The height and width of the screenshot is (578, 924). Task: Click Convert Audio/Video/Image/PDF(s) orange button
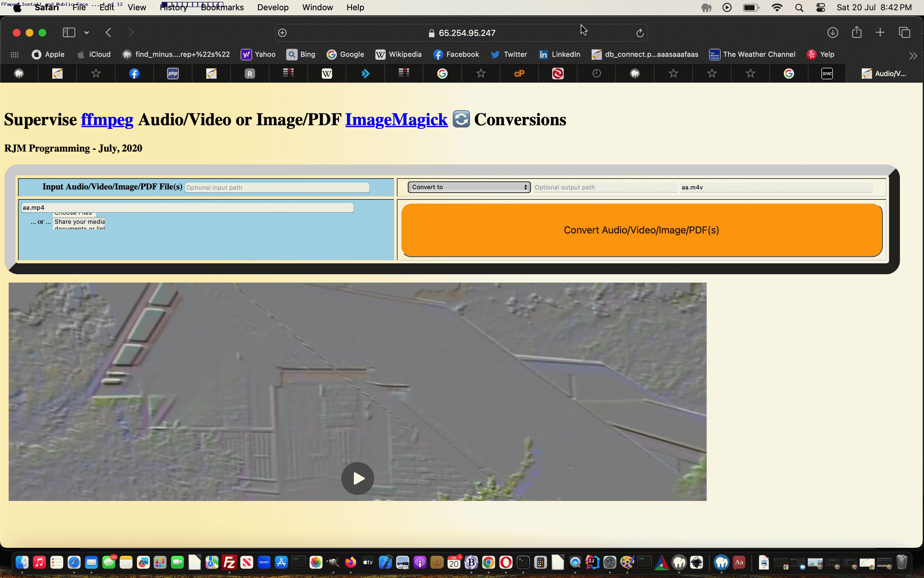click(641, 230)
